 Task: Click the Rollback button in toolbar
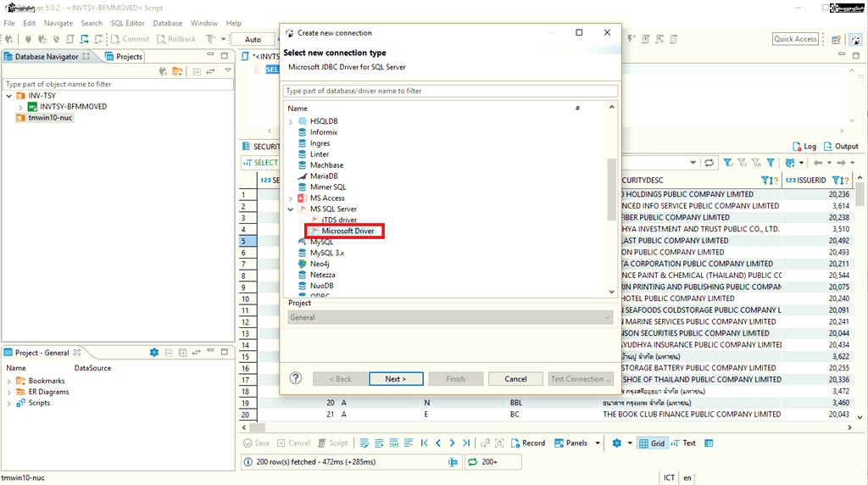[176, 39]
